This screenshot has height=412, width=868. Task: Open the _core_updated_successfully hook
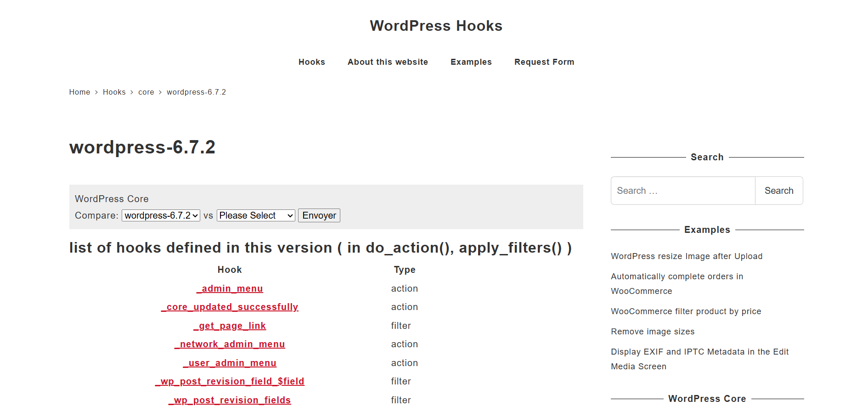[230, 307]
